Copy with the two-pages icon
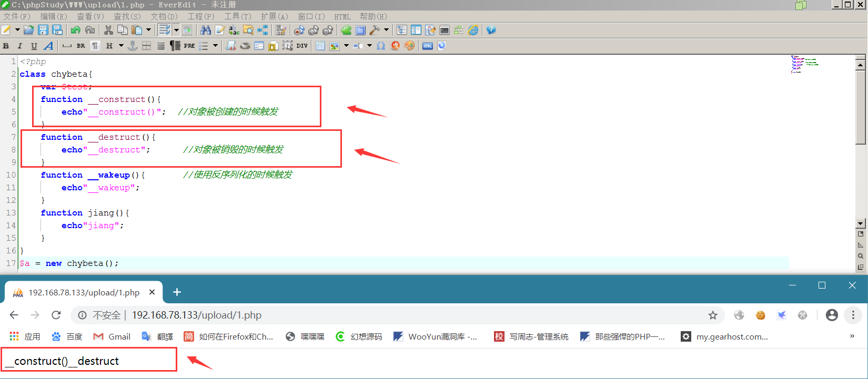The width and height of the screenshot is (868, 379). pos(123,30)
